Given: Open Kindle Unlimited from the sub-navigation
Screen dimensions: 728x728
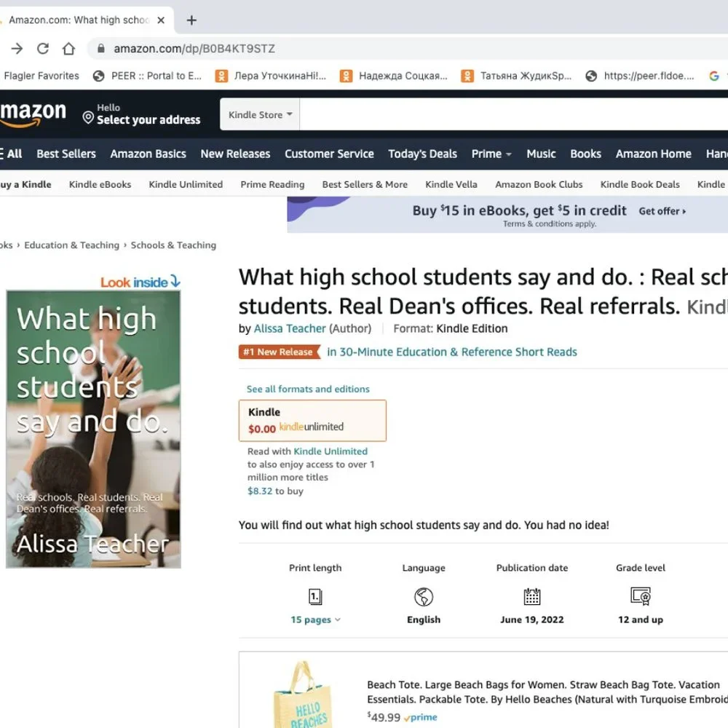Looking at the screenshot, I should (x=186, y=184).
